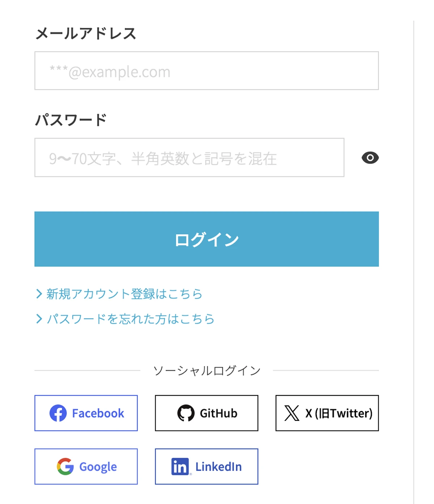Focus the メールアドレス input field
This screenshot has width=434, height=504.
207,71
